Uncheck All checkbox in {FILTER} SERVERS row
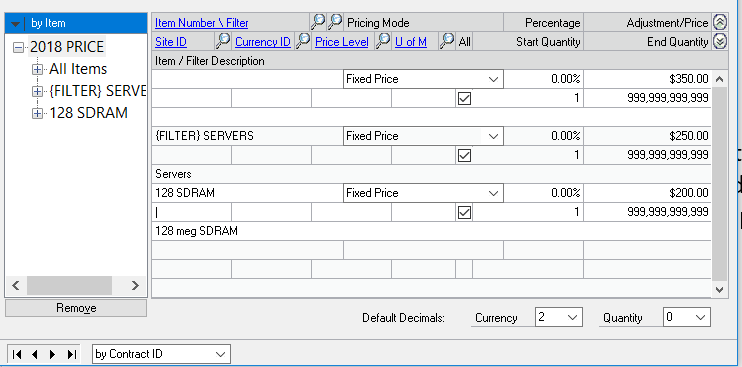 (464, 155)
